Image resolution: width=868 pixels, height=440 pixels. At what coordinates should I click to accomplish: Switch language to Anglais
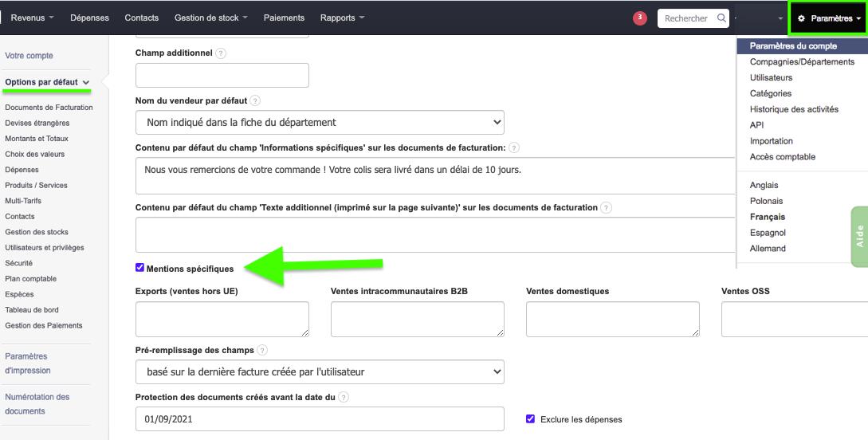(x=764, y=185)
